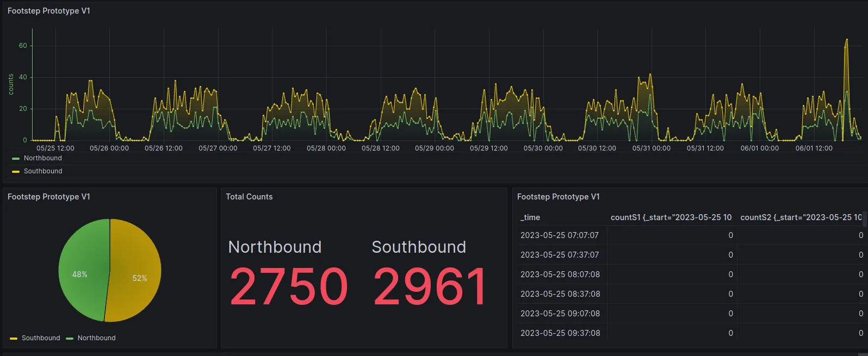Open the pie chart panel title Footstep Prototype V1

tap(49, 197)
